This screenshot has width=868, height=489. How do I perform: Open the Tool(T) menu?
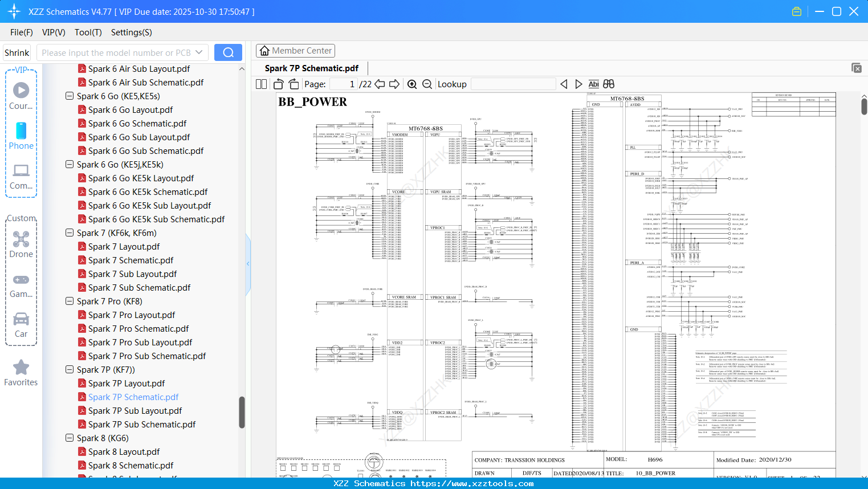tap(88, 32)
